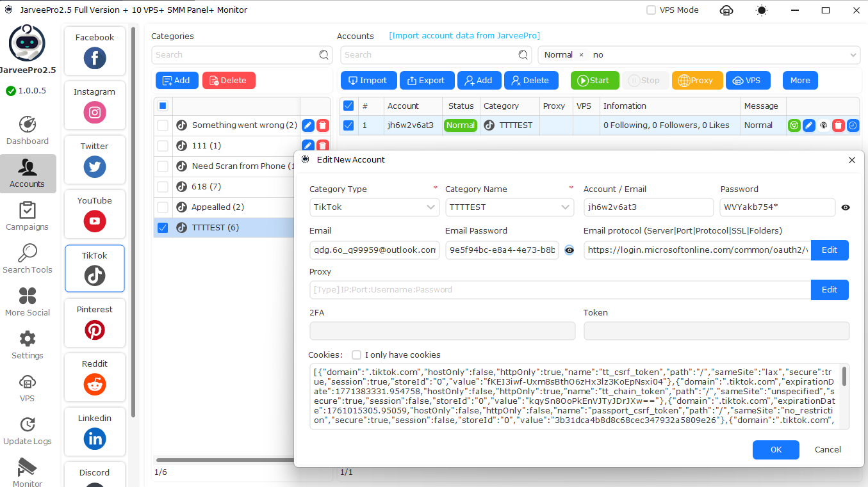Click the Account / Email input field

[648, 207]
